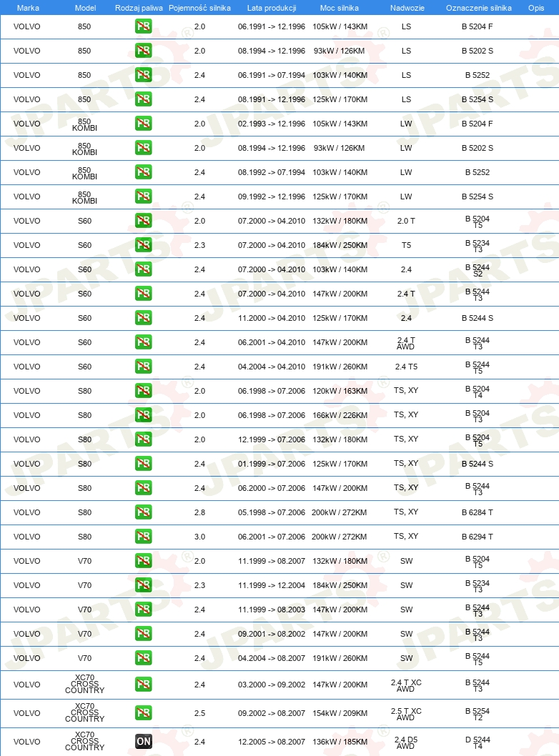The image size is (559, 756).
Task: Click the Nadwozie column header
Action: pyautogui.click(x=407, y=8)
